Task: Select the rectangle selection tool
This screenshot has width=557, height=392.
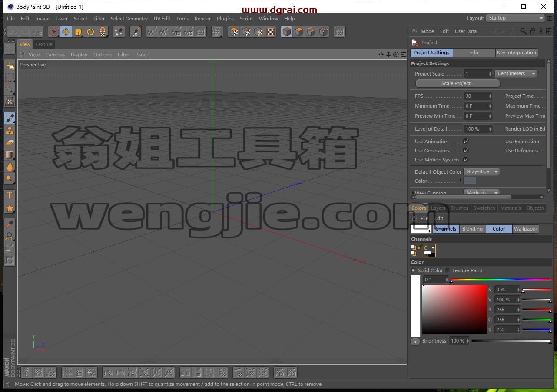Action: 10,78
